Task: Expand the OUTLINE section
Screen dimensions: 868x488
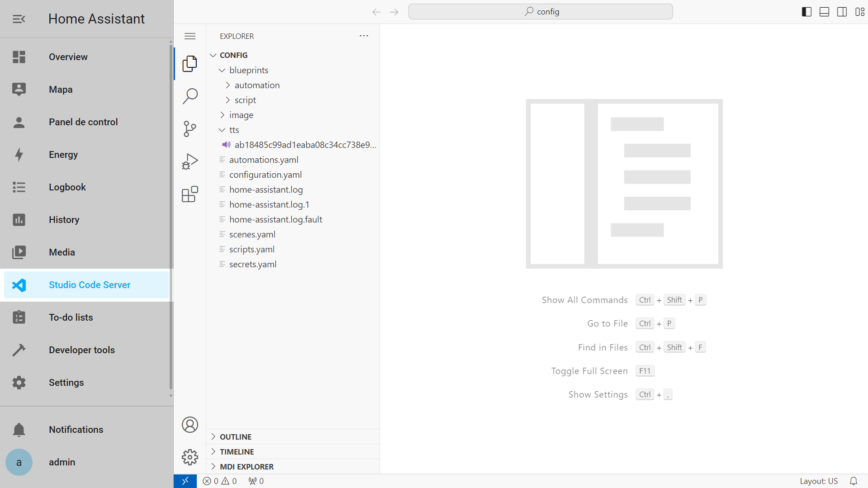Action: tap(293, 437)
